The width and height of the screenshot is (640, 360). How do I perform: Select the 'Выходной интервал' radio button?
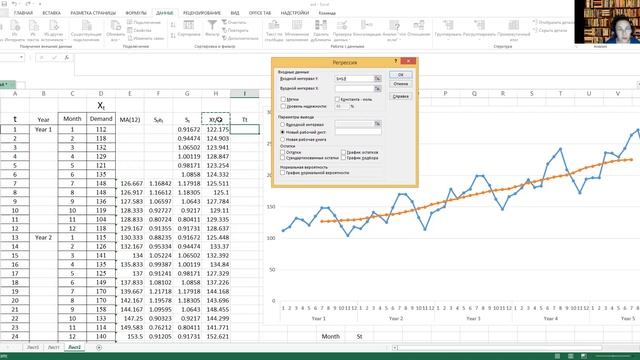(x=282, y=124)
